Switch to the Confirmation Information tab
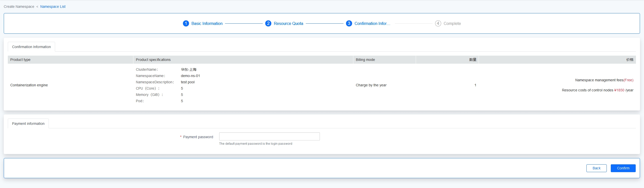644x188 pixels. (x=31, y=47)
